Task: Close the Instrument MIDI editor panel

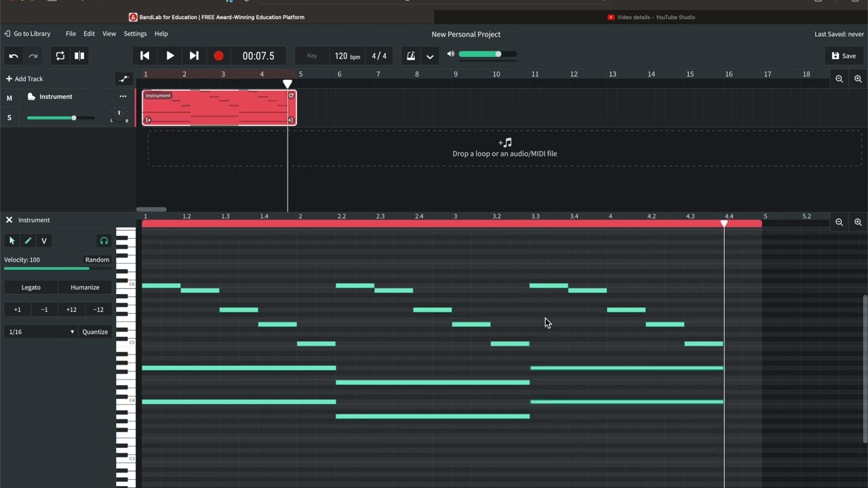Action: point(9,220)
